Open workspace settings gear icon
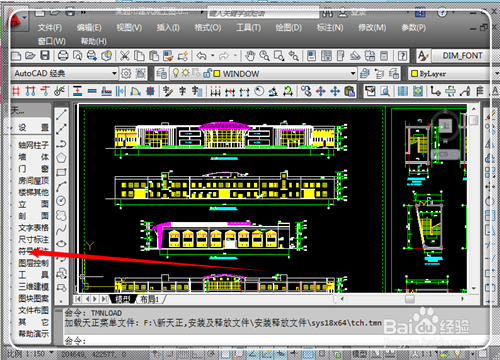Image resolution: width=500 pixels, height=360 pixels. (126, 73)
